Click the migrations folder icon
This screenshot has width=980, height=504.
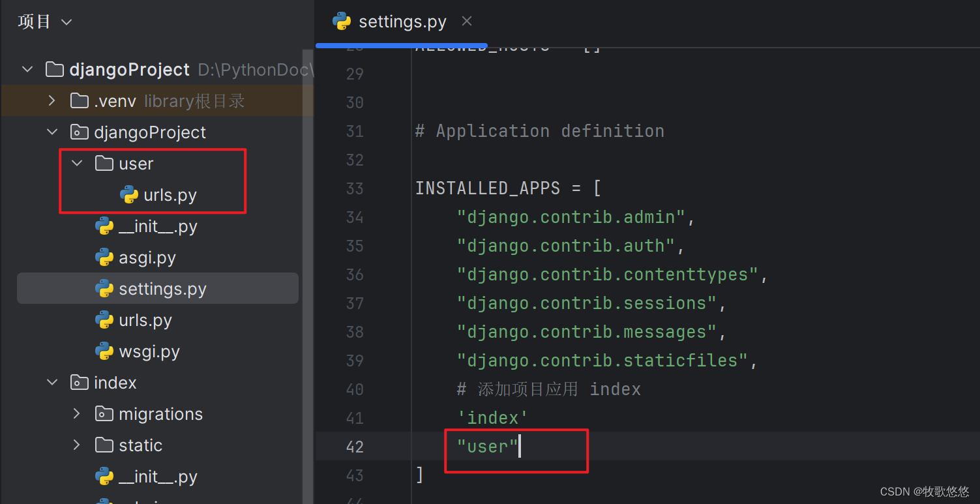pyautogui.click(x=104, y=413)
